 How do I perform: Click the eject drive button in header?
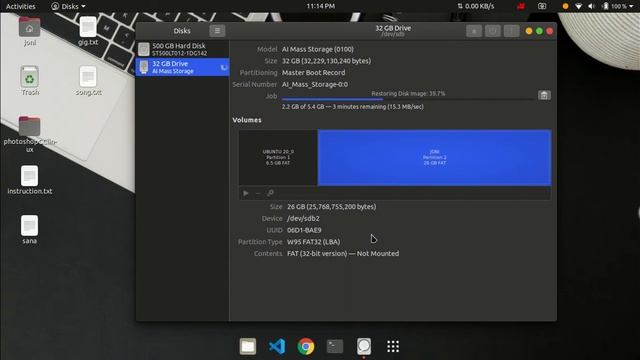474,31
